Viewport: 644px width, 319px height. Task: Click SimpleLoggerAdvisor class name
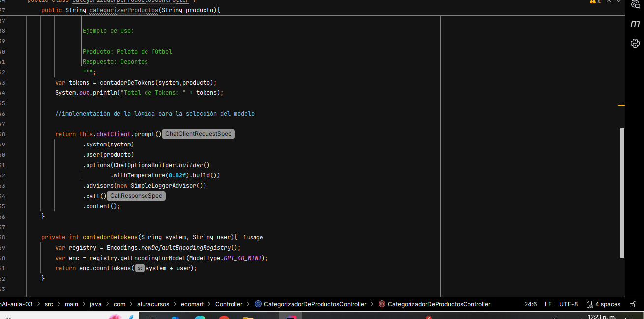pos(163,185)
